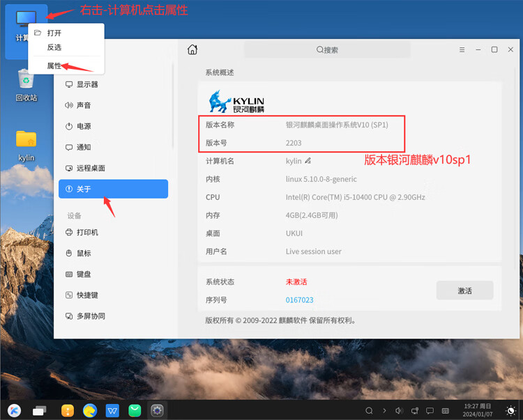523x420 pixels.
Task: Launch the orange file manager taskbar icon
Action: (68, 411)
